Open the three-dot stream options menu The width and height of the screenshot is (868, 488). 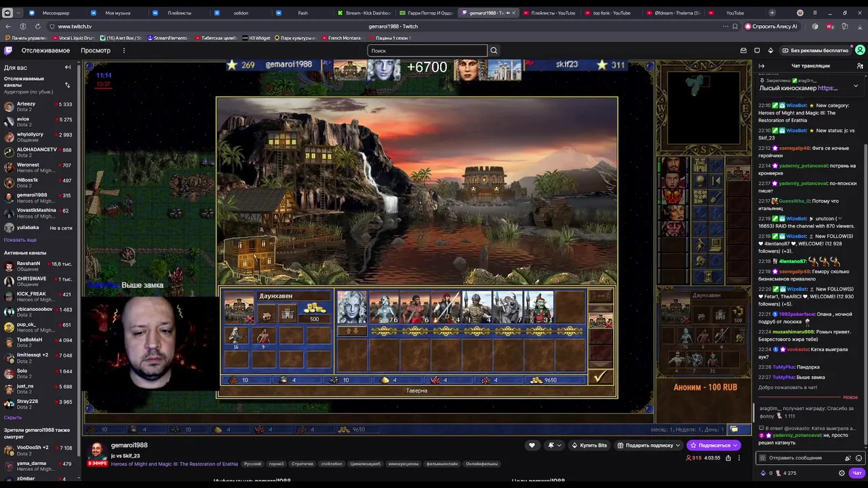tap(739, 458)
